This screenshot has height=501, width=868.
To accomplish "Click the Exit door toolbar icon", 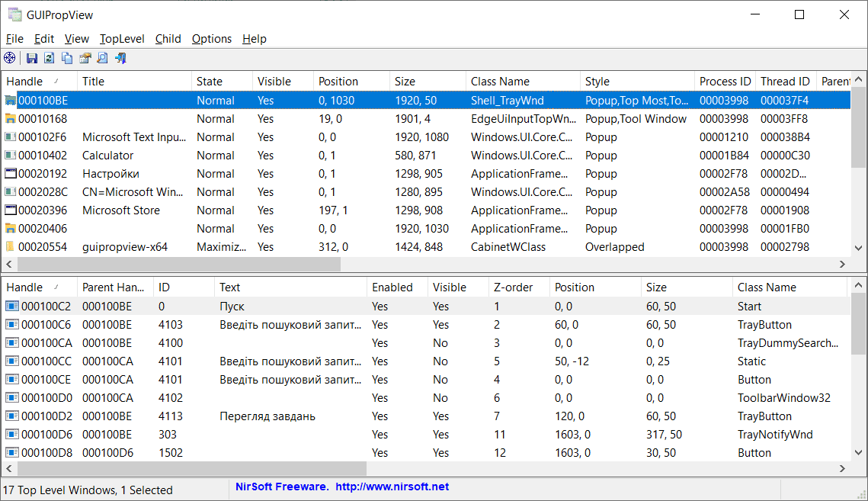I will [x=120, y=58].
